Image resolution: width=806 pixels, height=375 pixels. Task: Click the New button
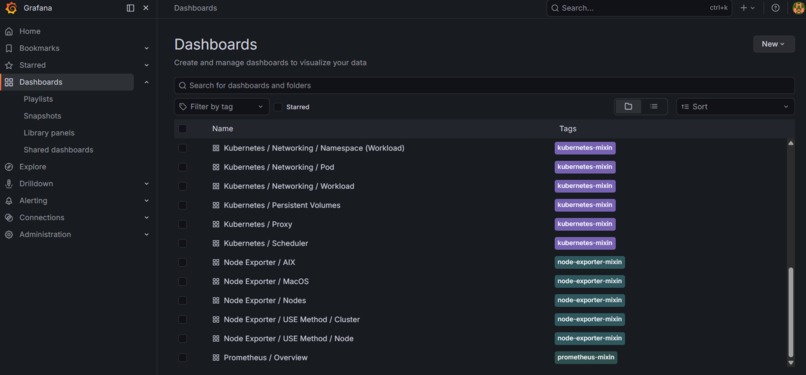[774, 44]
